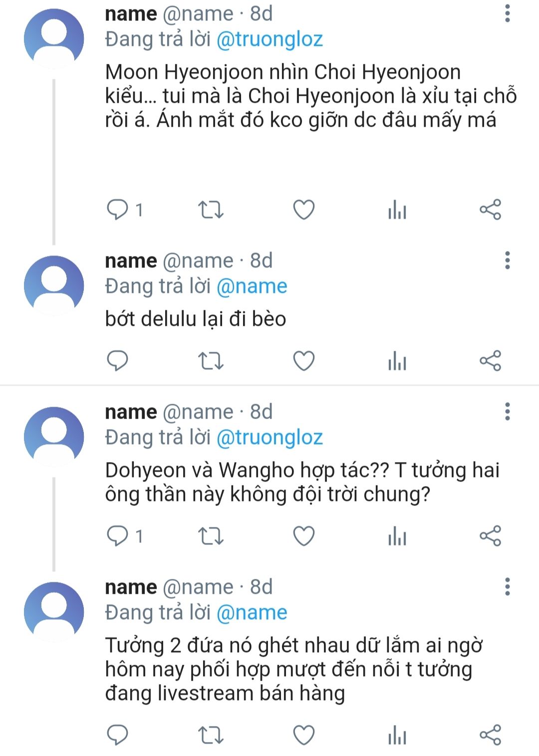Retweet the 'livestream bán hàng' reply
This screenshot has width=539, height=756.
point(211,735)
